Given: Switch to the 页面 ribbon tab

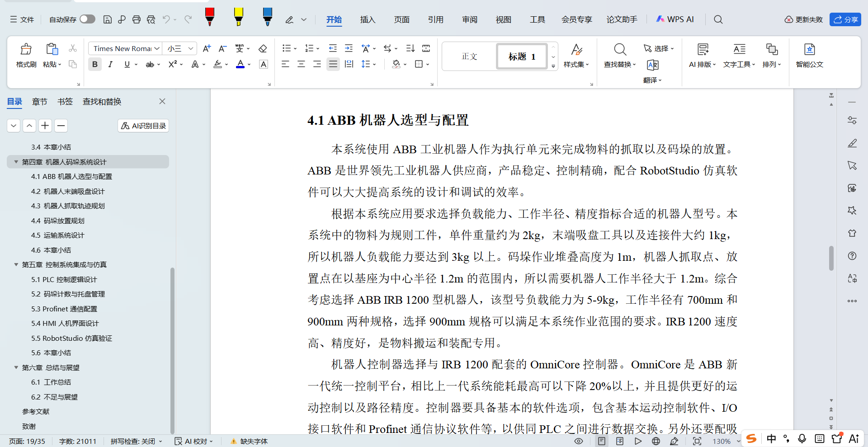Looking at the screenshot, I should coord(401,19).
